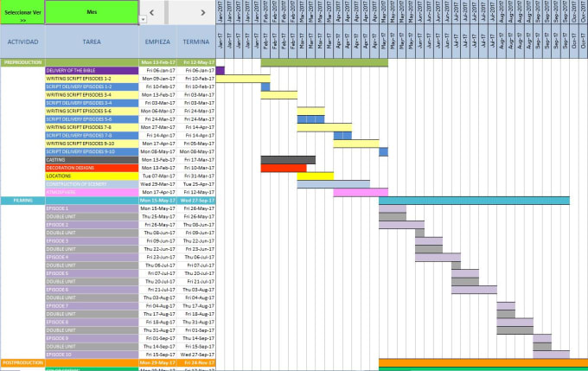Click the pink ATMOSPHERE Gantt bar
Viewport: 588px width, 371px height.
[x=361, y=193]
